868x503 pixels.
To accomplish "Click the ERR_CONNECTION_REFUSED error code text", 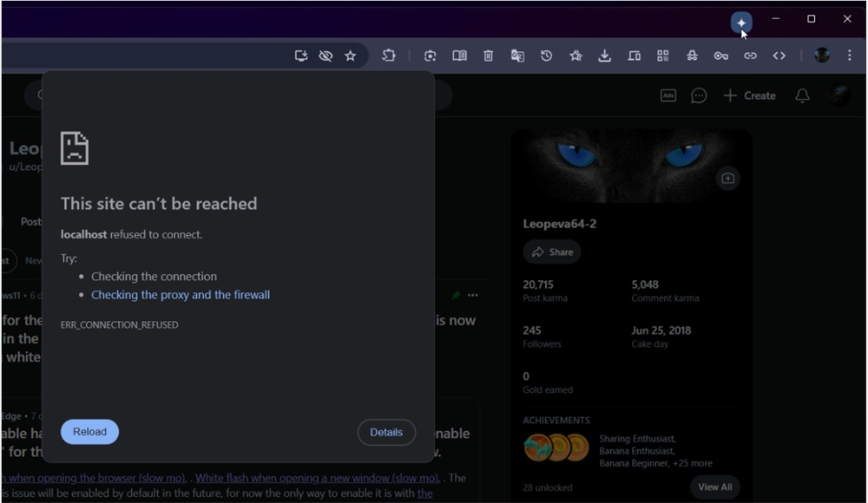I will [120, 325].
